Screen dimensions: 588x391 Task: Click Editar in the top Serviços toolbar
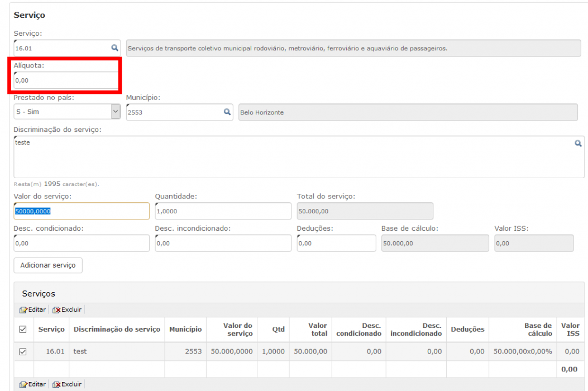tap(32, 309)
